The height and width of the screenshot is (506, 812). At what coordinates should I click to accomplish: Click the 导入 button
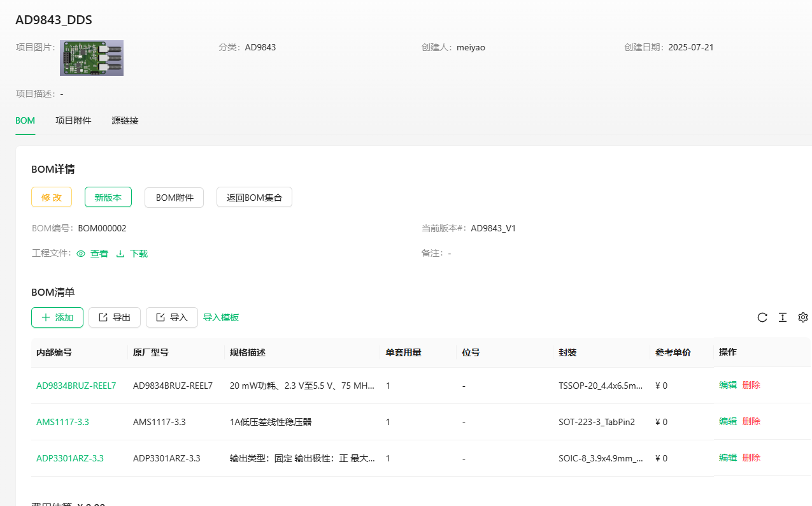tap(172, 317)
